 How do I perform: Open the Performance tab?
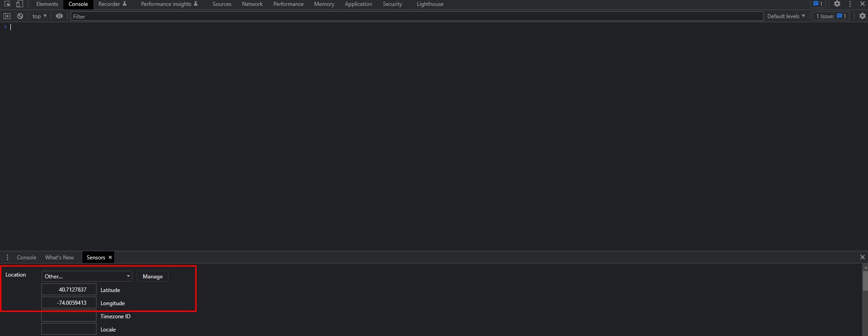coord(288,4)
